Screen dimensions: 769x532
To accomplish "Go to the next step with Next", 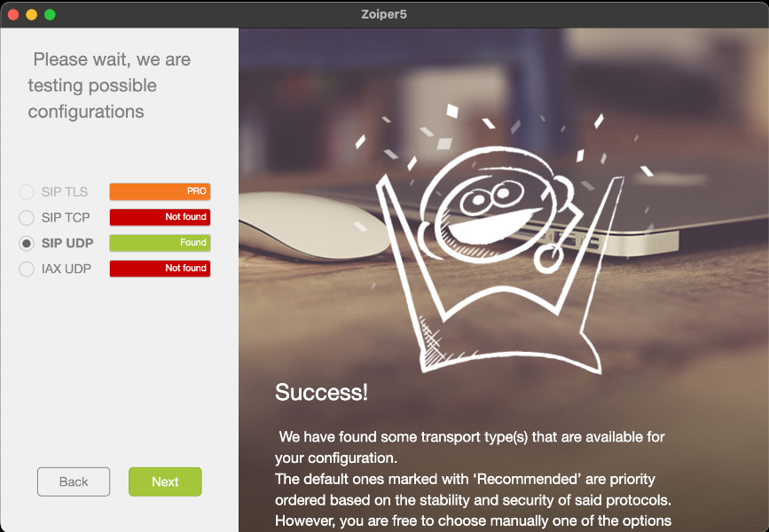I will click(x=165, y=481).
